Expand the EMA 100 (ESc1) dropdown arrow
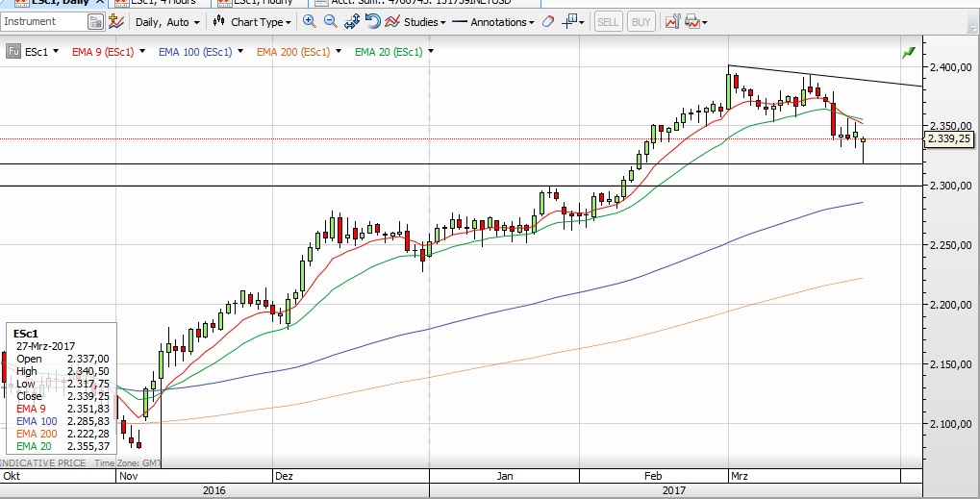980x499 pixels. pos(240,52)
